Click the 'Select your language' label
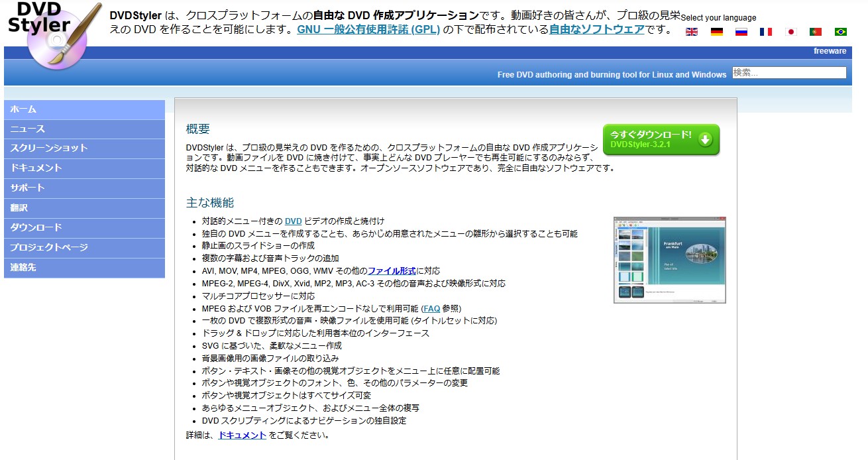The height and width of the screenshot is (460, 868). [718, 18]
